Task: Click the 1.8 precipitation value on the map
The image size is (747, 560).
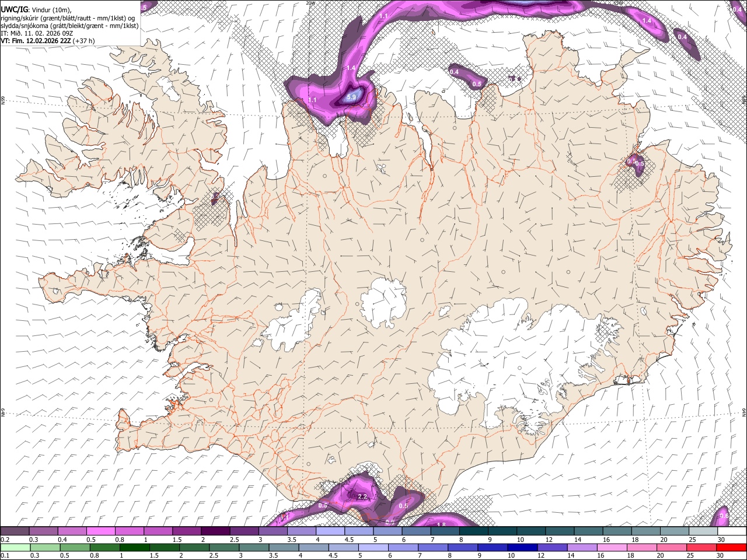Action: coord(441,525)
